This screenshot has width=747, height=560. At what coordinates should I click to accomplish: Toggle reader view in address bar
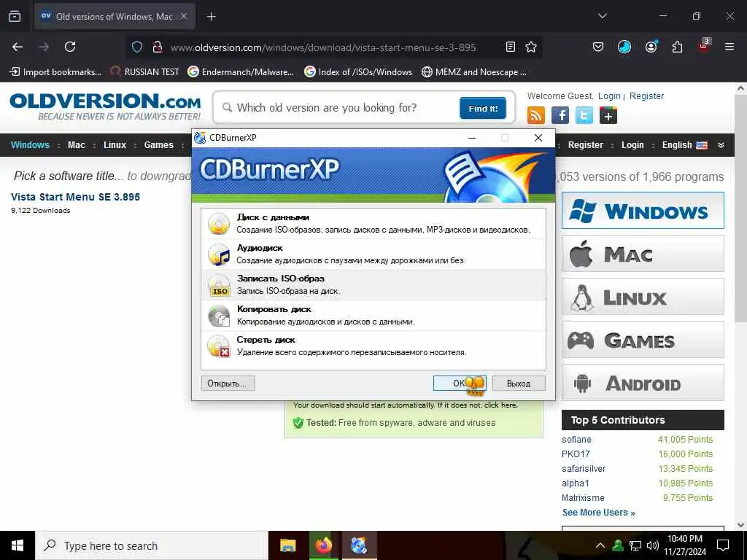click(510, 47)
